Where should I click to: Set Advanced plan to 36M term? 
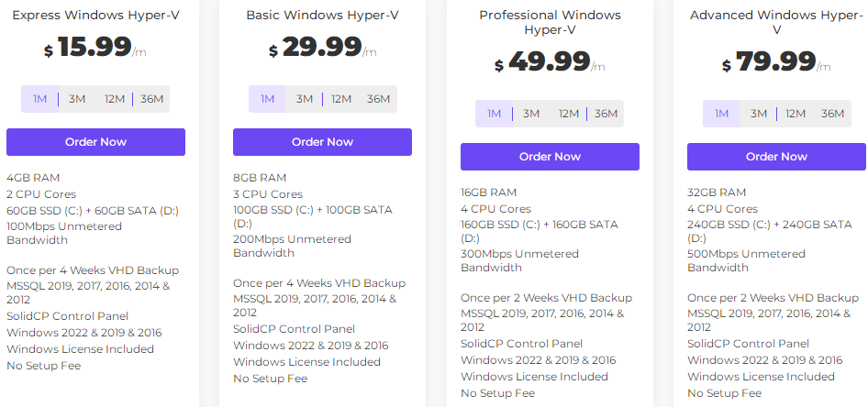(832, 114)
